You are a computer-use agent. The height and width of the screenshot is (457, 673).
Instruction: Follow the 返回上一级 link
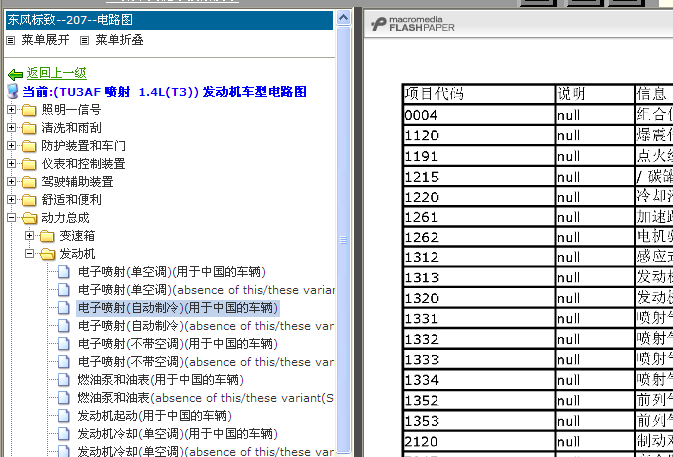[57, 73]
